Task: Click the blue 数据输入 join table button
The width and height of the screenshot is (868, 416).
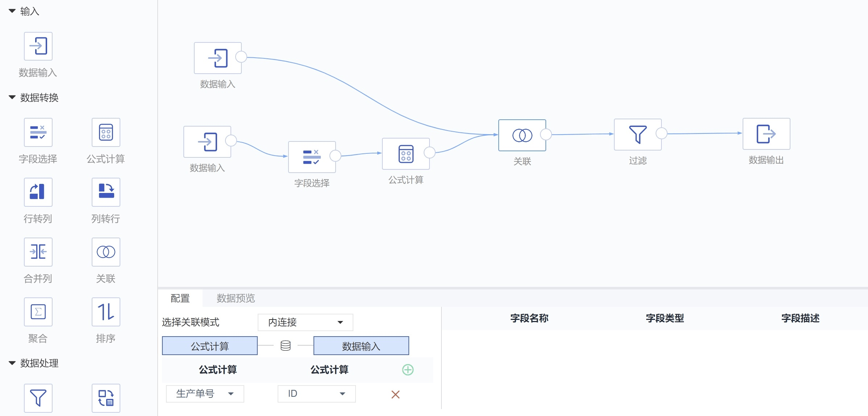Action: tap(361, 346)
